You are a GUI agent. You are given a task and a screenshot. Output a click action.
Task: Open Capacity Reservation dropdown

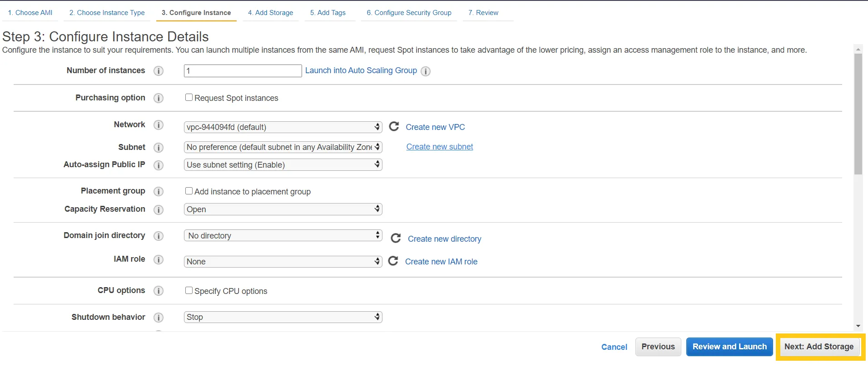[x=283, y=209]
